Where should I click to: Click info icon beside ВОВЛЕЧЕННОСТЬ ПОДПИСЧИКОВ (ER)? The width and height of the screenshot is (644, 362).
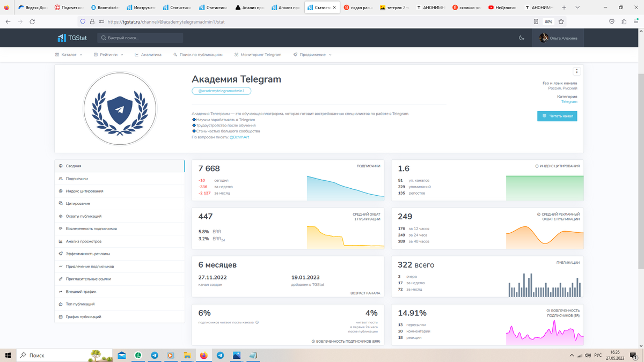[x=548, y=311]
